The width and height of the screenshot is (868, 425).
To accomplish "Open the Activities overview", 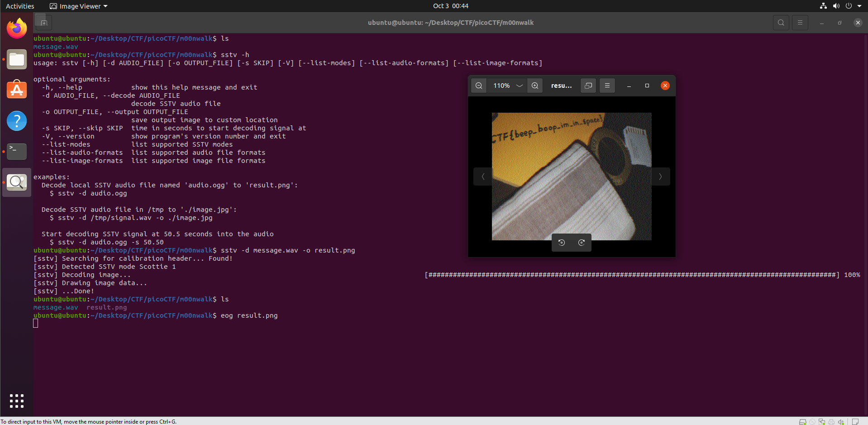I will (x=20, y=6).
